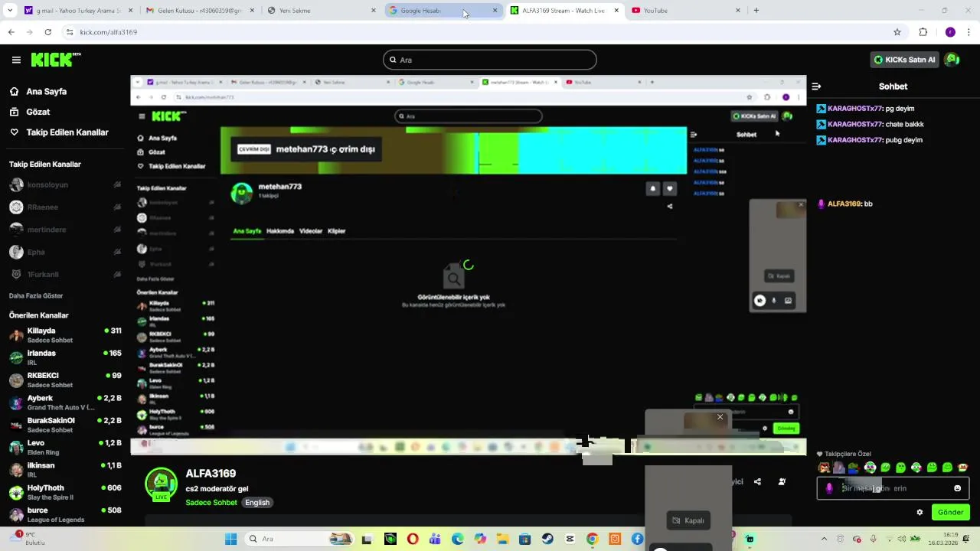
Task: Open the Chrome profile avatar
Action: (950, 32)
